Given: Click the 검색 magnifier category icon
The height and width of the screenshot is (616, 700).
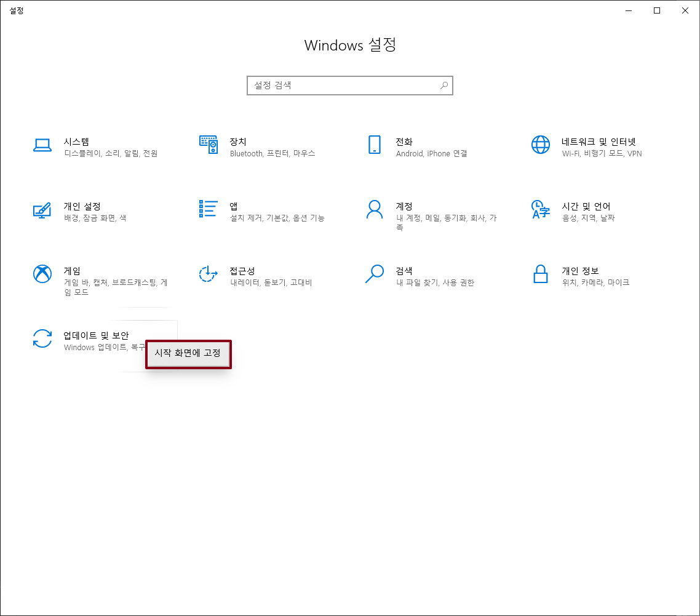Looking at the screenshot, I should click(x=375, y=274).
